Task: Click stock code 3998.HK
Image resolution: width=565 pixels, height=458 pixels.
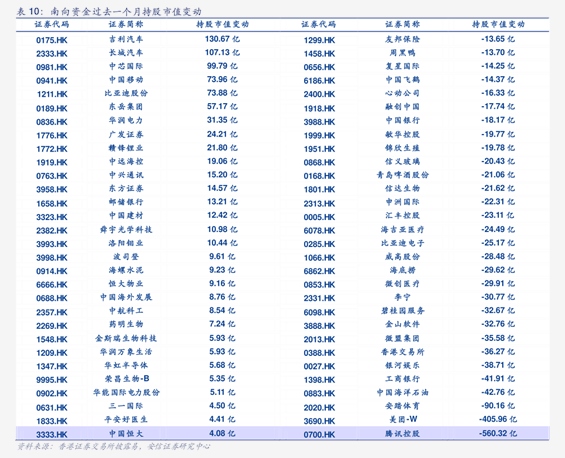Action: click(x=52, y=258)
